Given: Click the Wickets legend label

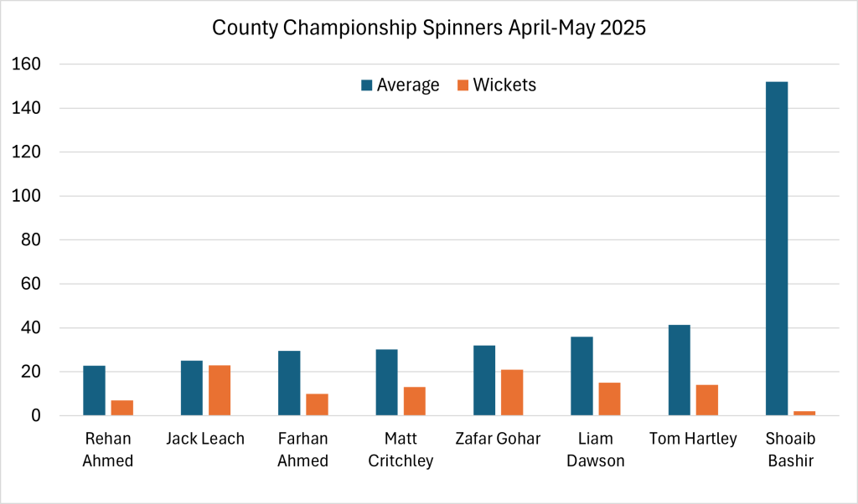Looking at the screenshot, I should (x=504, y=85).
